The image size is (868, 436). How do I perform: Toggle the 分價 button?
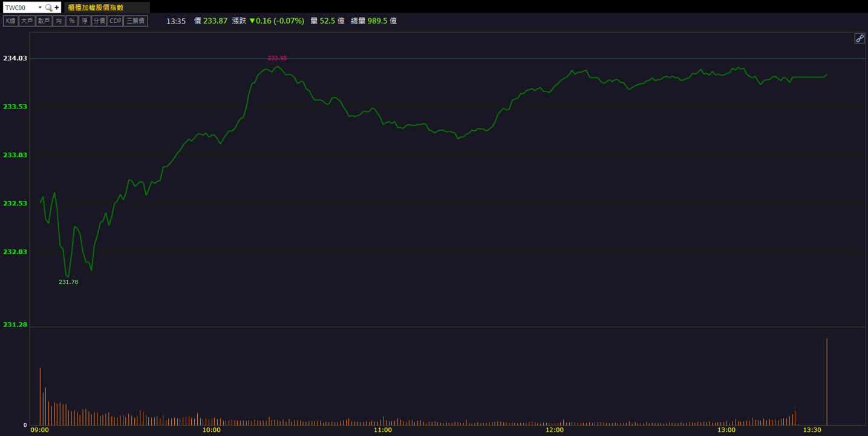click(99, 21)
